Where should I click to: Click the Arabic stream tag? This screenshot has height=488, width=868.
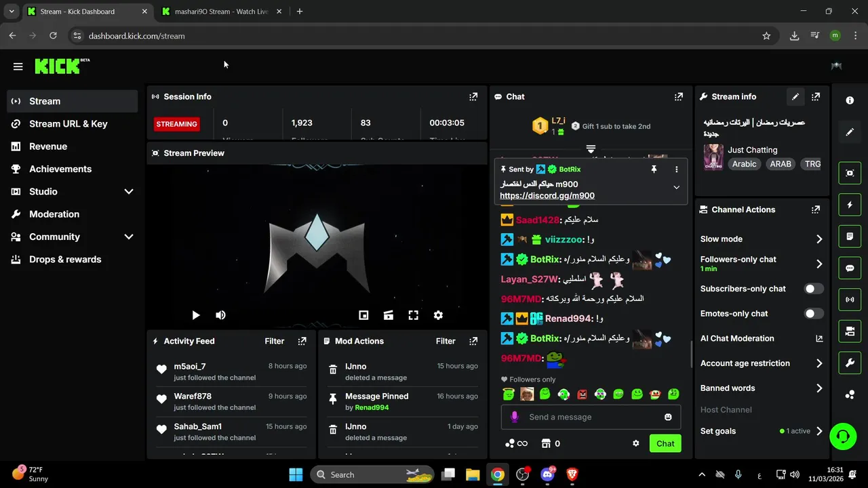click(744, 164)
